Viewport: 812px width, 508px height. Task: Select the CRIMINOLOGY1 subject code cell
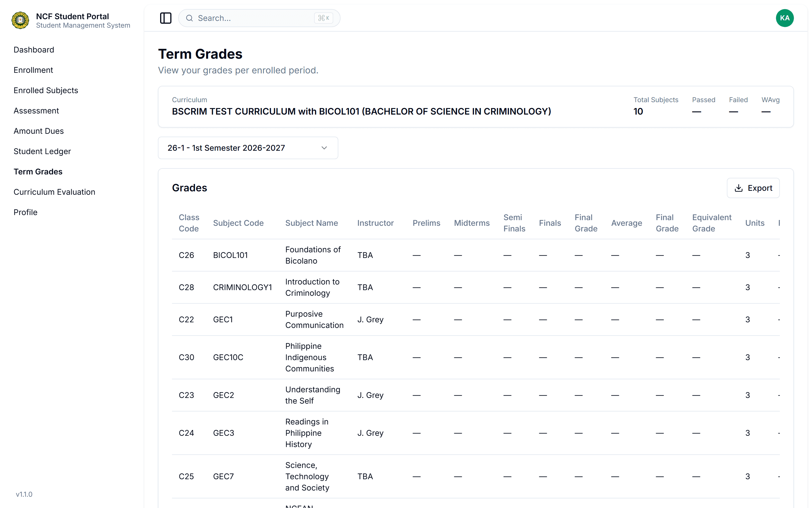coord(242,288)
